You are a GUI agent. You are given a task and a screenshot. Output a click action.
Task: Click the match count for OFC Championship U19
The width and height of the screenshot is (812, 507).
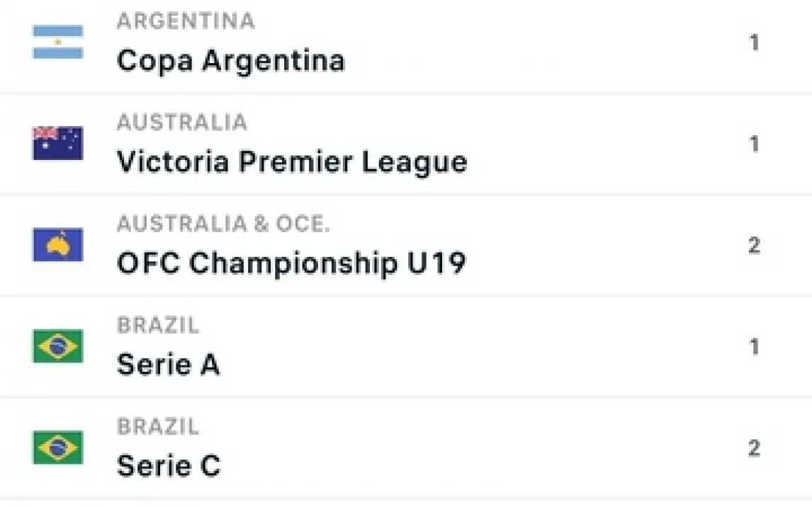[754, 246]
